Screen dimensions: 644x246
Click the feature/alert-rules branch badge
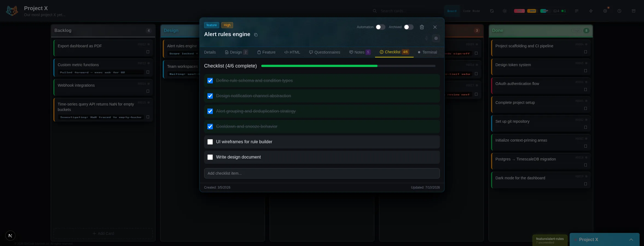(550, 240)
